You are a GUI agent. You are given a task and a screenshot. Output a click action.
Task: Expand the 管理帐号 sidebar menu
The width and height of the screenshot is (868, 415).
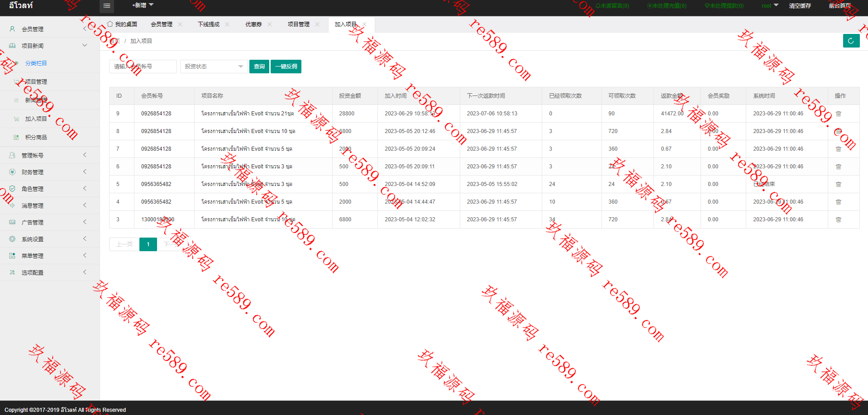[x=50, y=155]
